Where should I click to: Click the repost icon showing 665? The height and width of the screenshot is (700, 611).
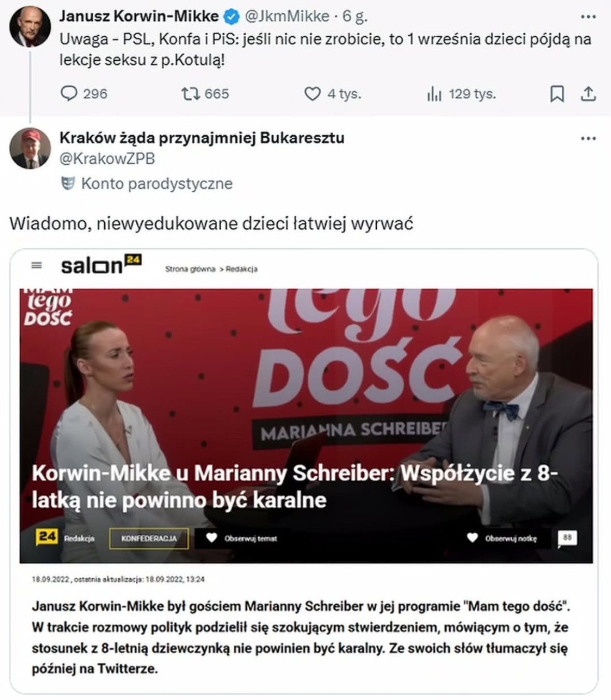click(x=190, y=94)
